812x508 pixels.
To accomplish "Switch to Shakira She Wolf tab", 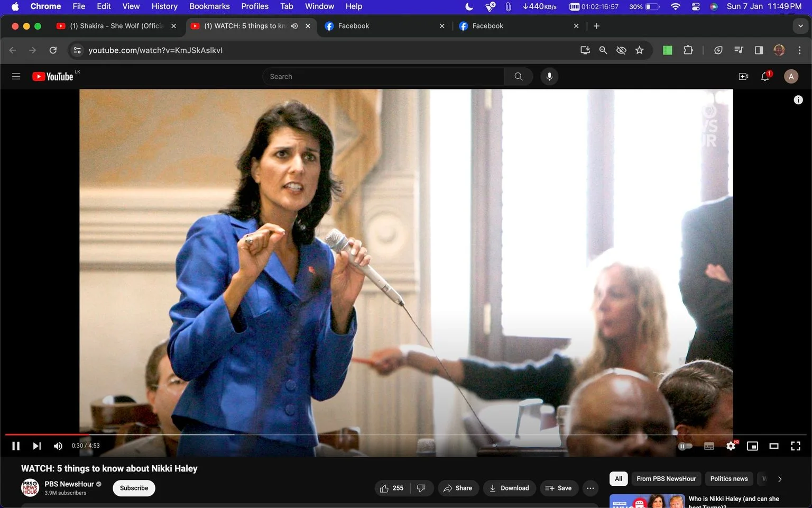I will click(117, 26).
